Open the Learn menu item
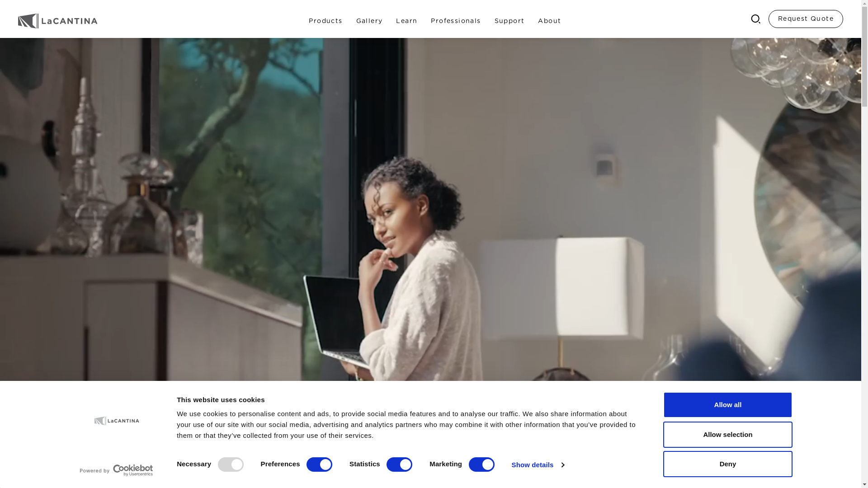Image resolution: width=868 pixels, height=488 pixels. pyautogui.click(x=406, y=21)
